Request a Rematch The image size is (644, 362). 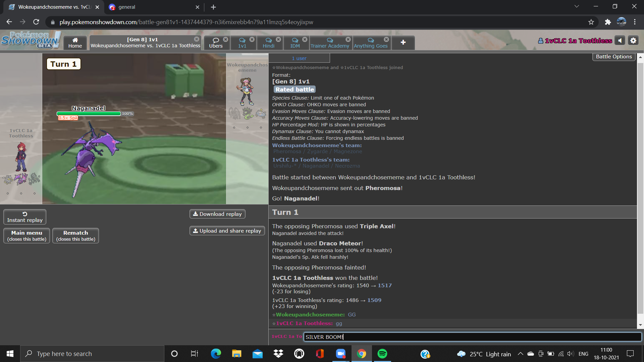(x=76, y=236)
